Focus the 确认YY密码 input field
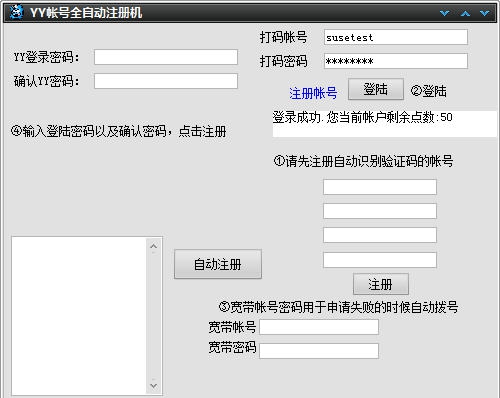Screen dimensions: 500x398 tap(166, 81)
